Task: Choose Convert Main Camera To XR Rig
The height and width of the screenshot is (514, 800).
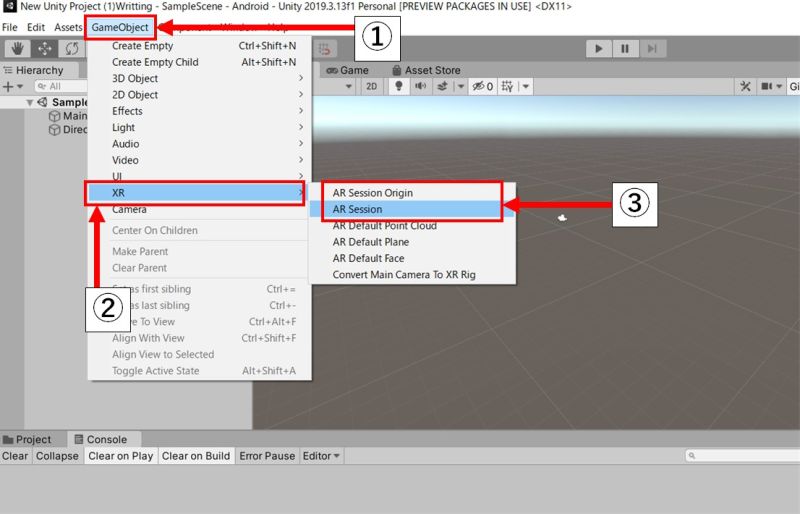Action: [x=412, y=275]
